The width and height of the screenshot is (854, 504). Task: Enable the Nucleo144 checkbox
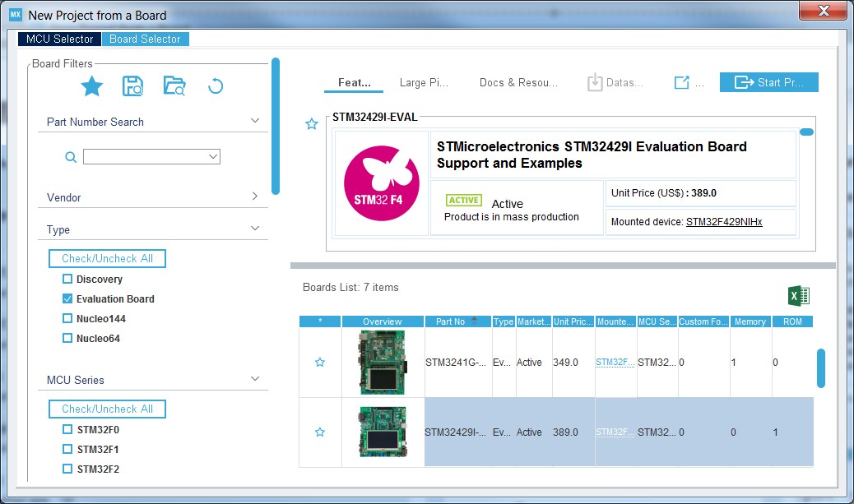[67, 318]
